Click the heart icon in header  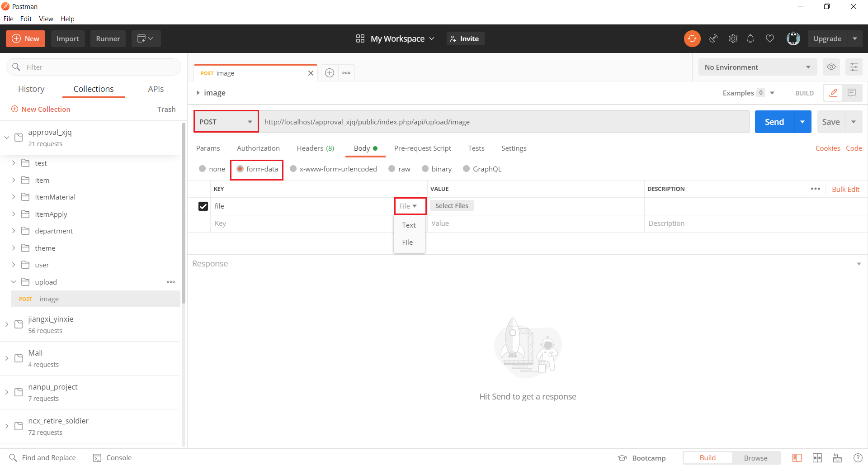(770, 38)
